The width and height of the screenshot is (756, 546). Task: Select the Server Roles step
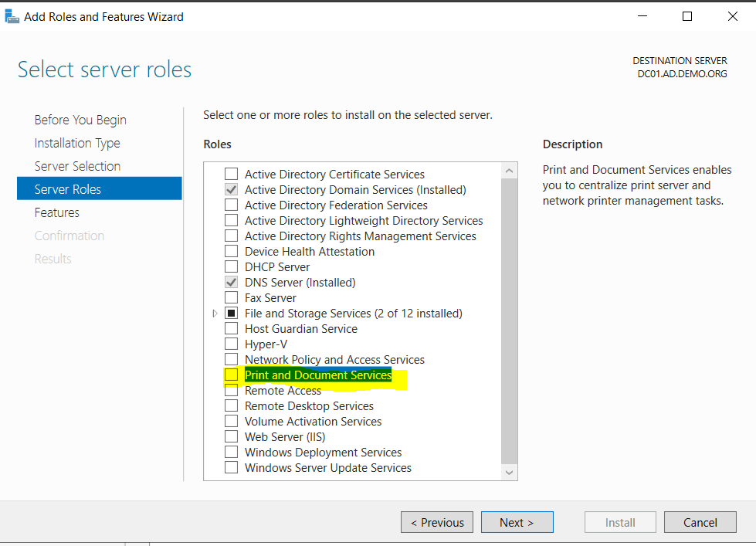click(x=100, y=188)
